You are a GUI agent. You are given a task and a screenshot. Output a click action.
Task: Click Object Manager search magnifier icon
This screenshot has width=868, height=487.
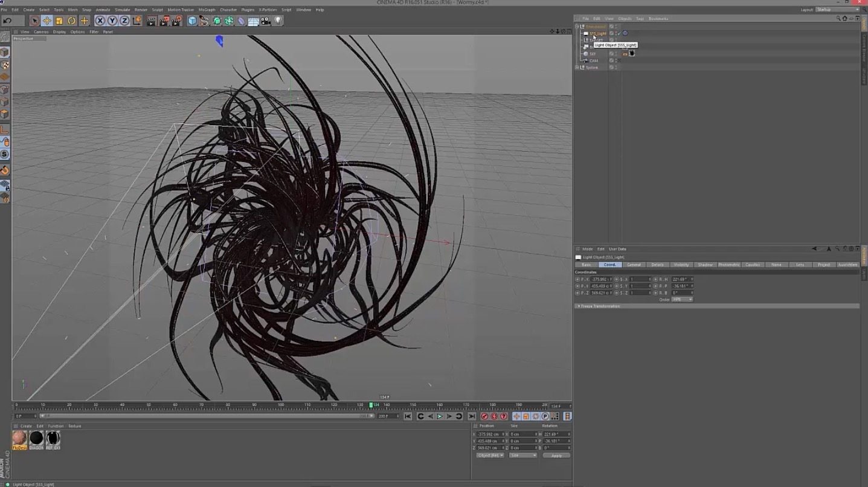[x=838, y=19]
